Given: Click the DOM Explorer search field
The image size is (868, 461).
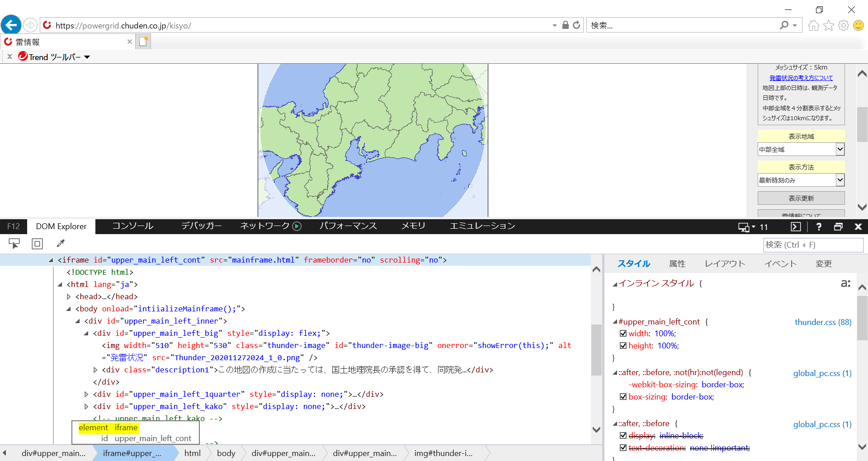Looking at the screenshot, I should [x=813, y=245].
